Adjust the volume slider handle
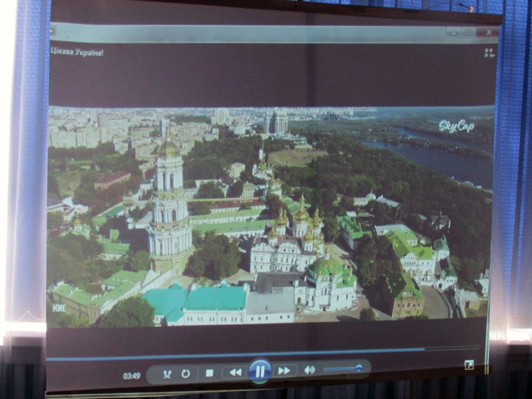Image resolution: width=532 pixels, height=399 pixels. point(359,368)
